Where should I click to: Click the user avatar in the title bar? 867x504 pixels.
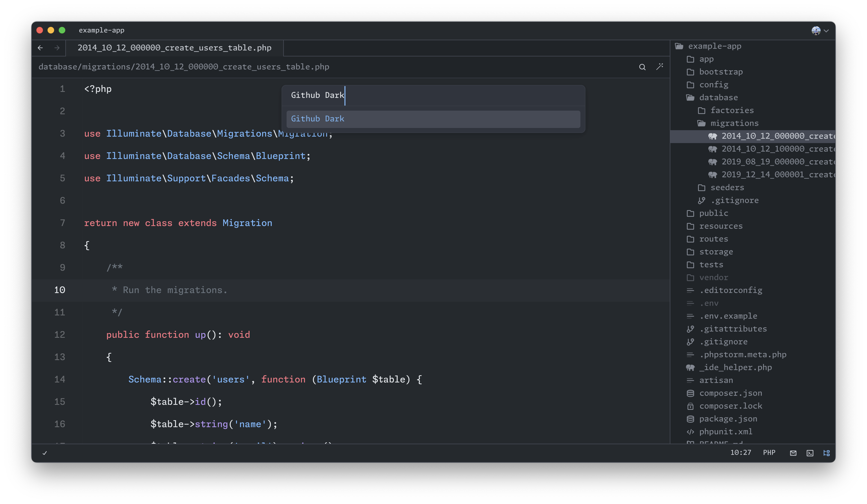tap(816, 31)
